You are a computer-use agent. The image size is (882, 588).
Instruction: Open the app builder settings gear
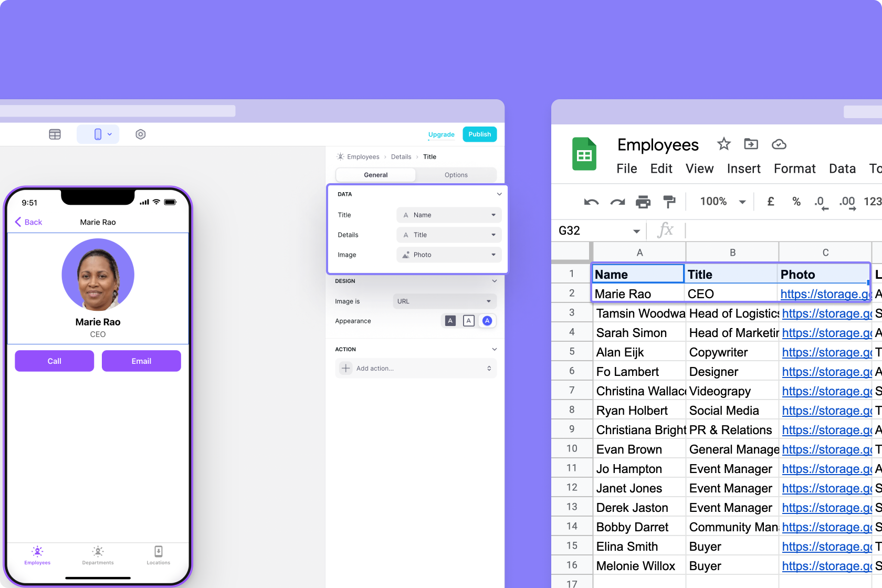(140, 134)
